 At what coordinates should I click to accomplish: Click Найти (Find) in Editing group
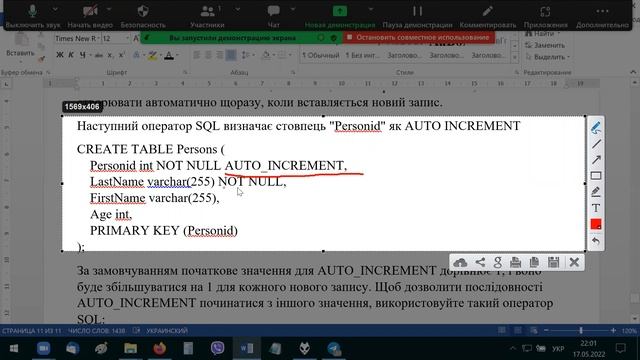coord(542,33)
